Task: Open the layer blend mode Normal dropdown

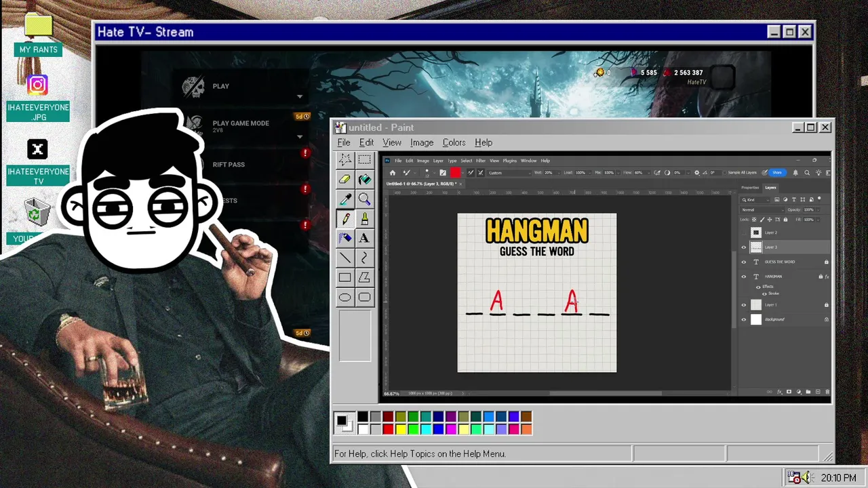Action: 763,209
